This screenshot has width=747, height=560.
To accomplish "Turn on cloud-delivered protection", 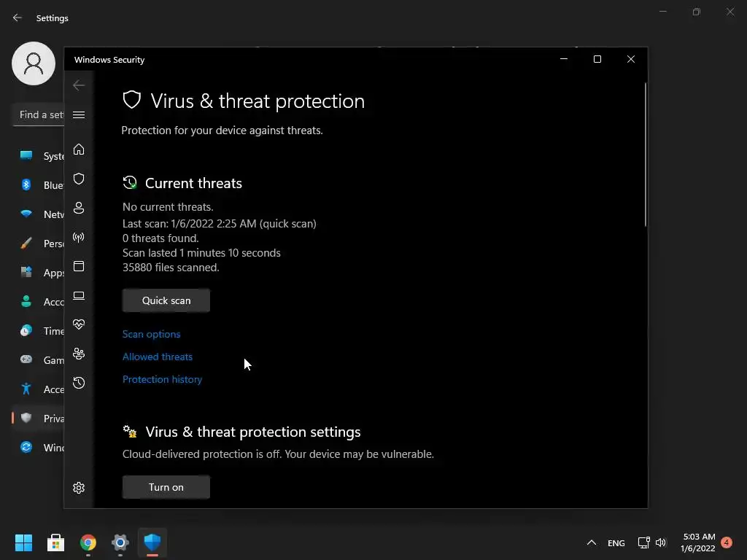I will [x=166, y=487].
